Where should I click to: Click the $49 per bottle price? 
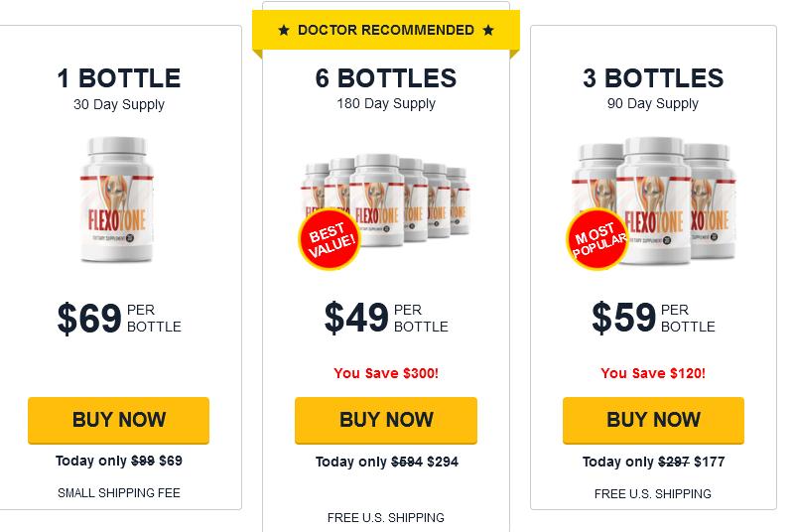pyautogui.click(x=386, y=318)
